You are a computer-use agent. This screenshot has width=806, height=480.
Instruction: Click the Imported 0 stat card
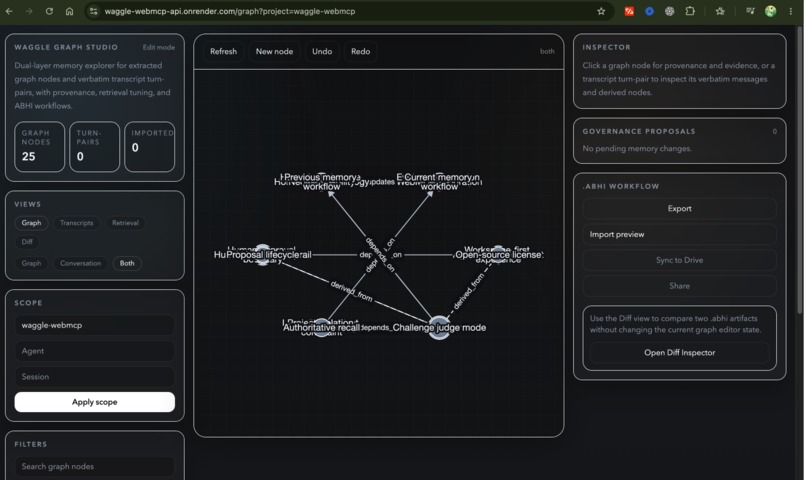click(150, 147)
